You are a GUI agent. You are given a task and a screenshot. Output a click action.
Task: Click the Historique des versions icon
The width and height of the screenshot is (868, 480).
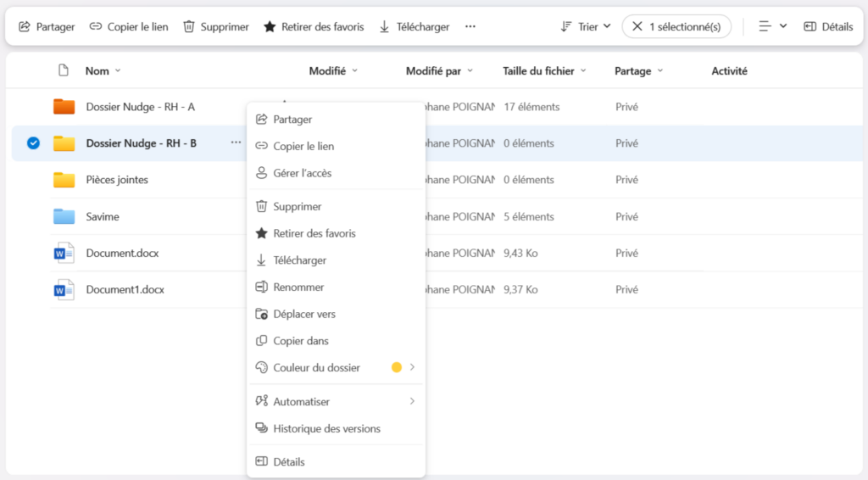[261, 428]
